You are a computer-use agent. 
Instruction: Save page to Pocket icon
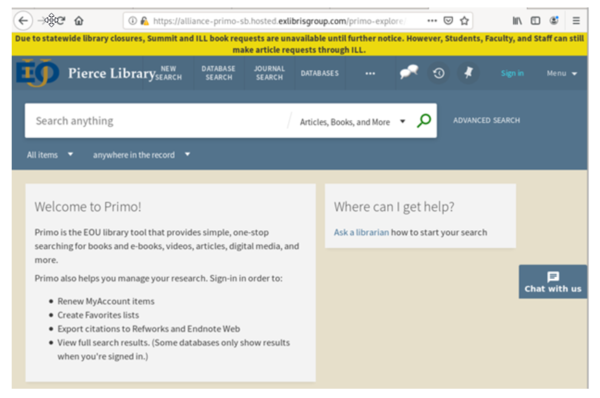(x=448, y=21)
